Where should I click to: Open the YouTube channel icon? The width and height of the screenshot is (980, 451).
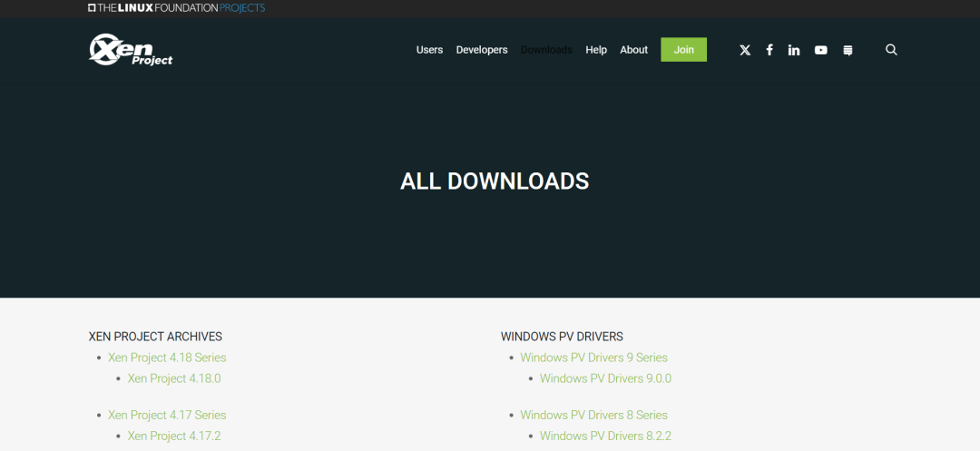click(820, 50)
